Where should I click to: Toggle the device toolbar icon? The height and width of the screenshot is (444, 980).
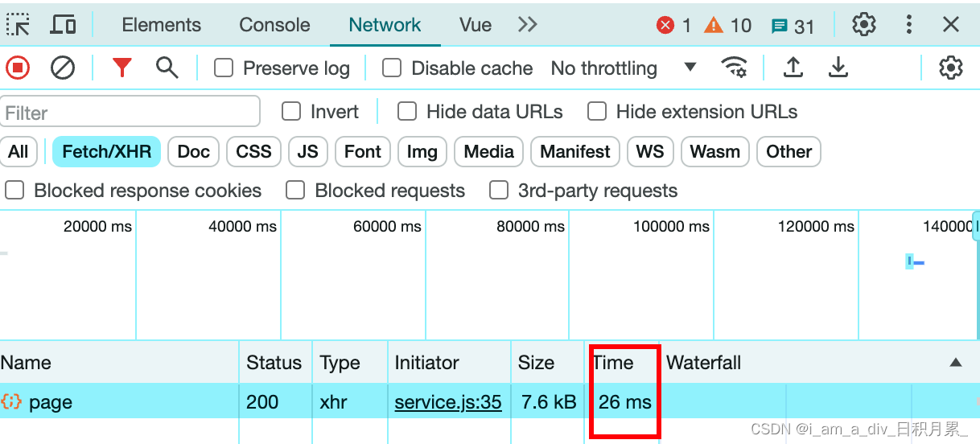63,25
